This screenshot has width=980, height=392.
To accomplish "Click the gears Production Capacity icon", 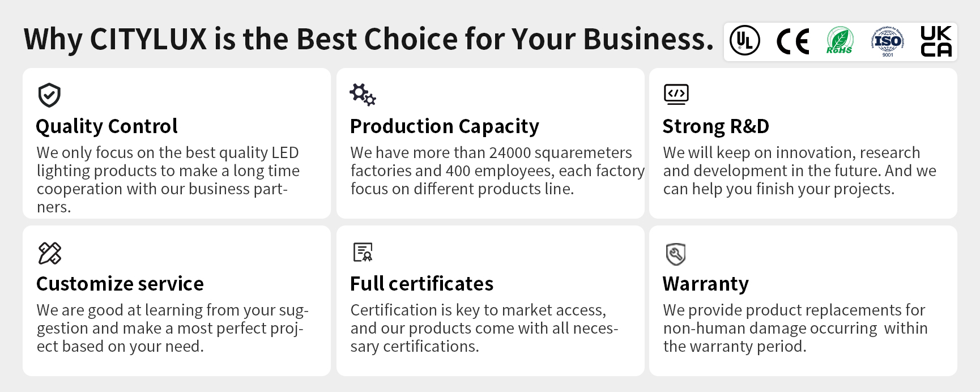I will (x=363, y=95).
